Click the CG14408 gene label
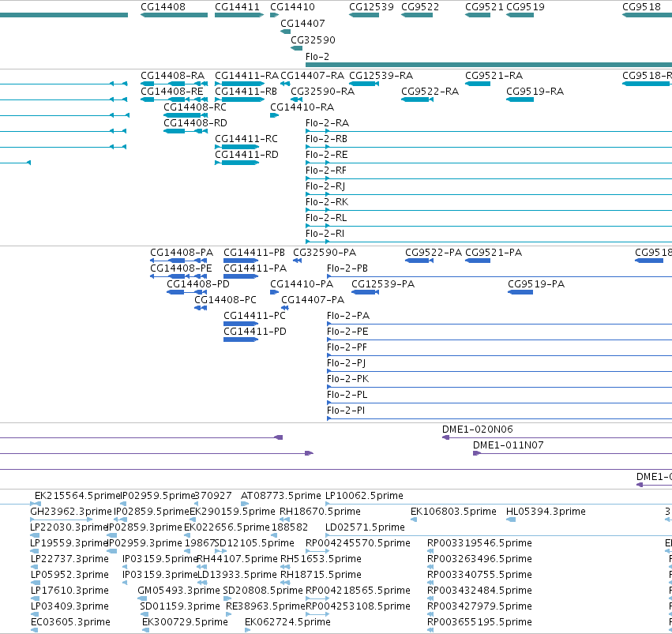Screen dimensions: 672x634 click(163, 7)
